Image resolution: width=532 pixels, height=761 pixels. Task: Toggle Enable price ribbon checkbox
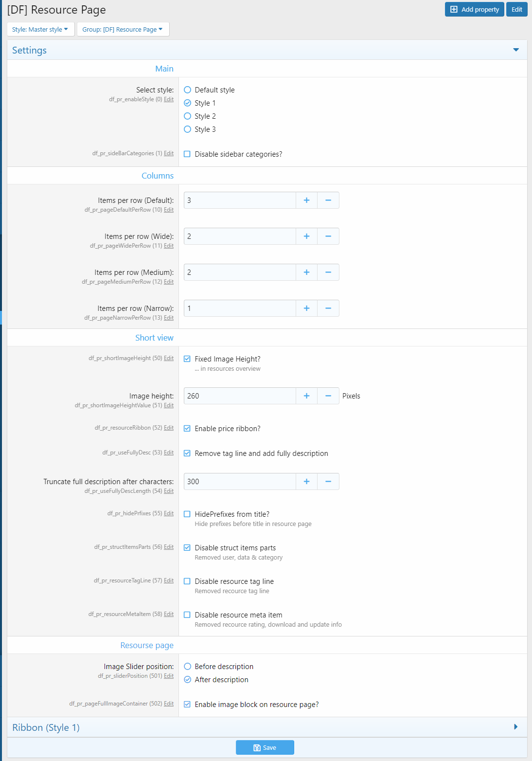coord(187,429)
